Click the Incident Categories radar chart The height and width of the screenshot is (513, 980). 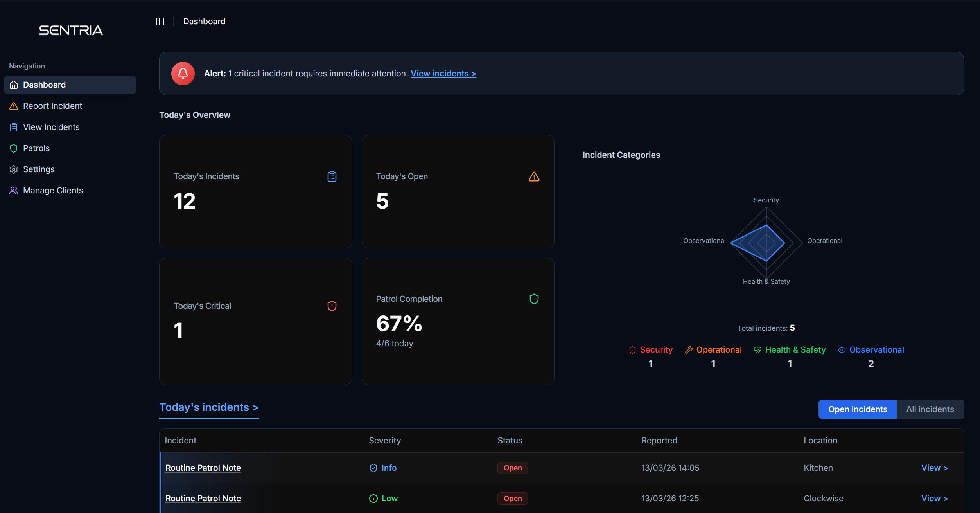point(766,243)
